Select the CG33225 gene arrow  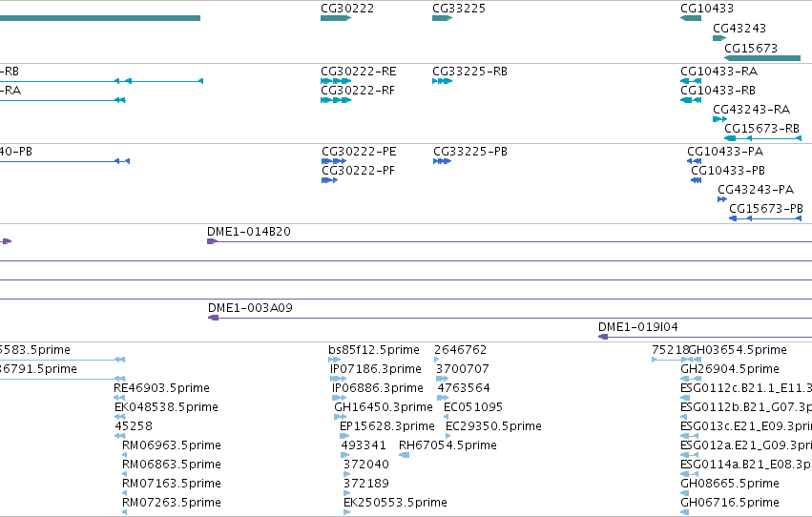(442, 18)
